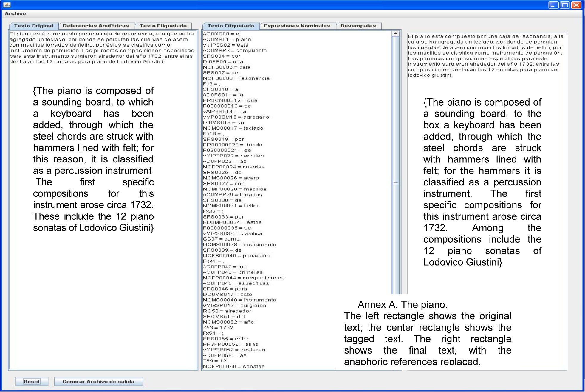The width and height of the screenshot is (585, 392).
Task: Maximize the application window
Action: click(565, 5)
